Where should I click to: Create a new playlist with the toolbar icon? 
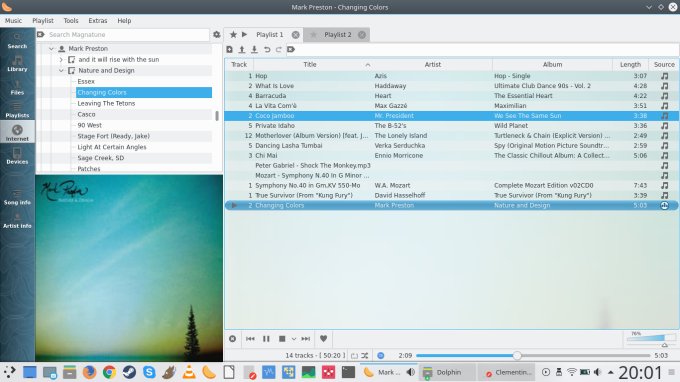click(x=229, y=49)
